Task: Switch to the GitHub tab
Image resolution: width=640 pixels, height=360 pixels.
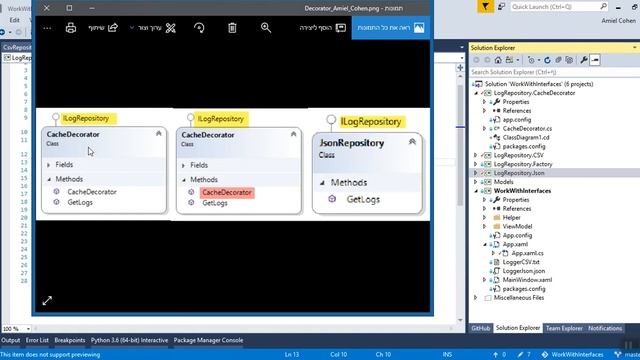Action: 480,329
